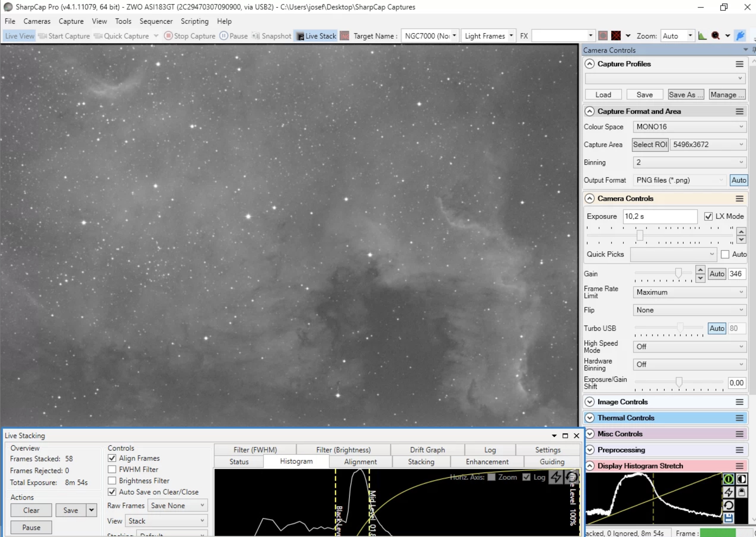Viewport: 756px width, 537px height.
Task: Click the Manage ... profiles button
Action: coord(727,95)
